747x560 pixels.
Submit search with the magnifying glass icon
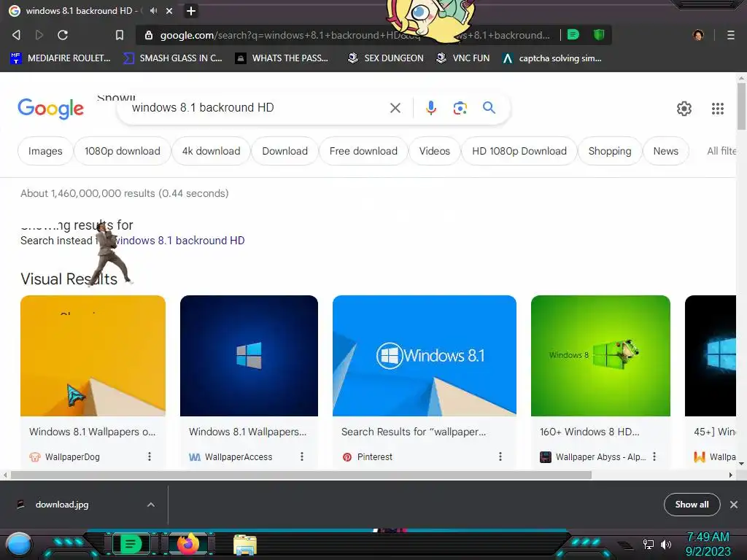(x=489, y=108)
